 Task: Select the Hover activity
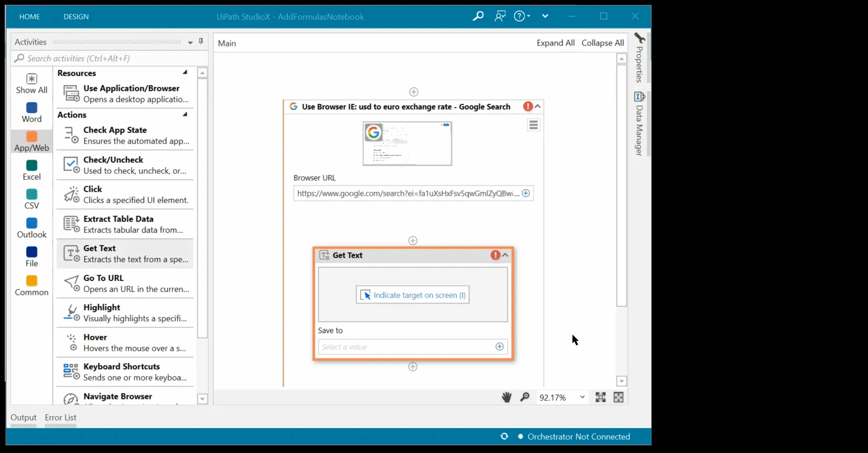[125, 342]
